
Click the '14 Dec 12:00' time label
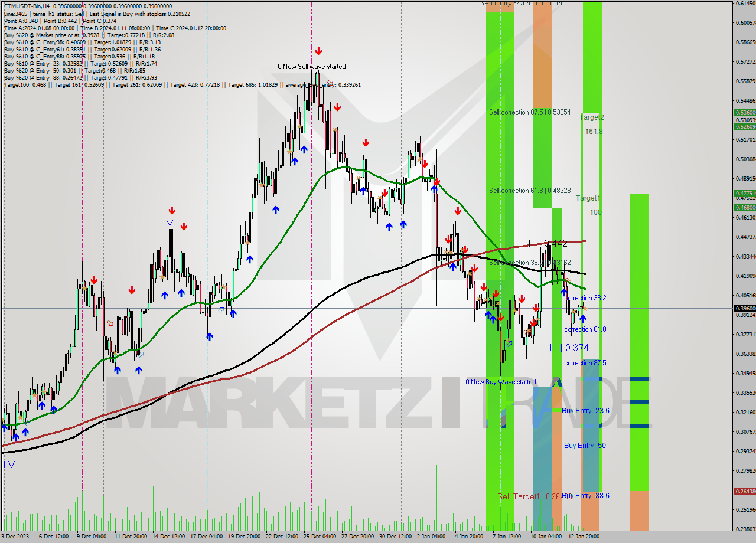168,536
